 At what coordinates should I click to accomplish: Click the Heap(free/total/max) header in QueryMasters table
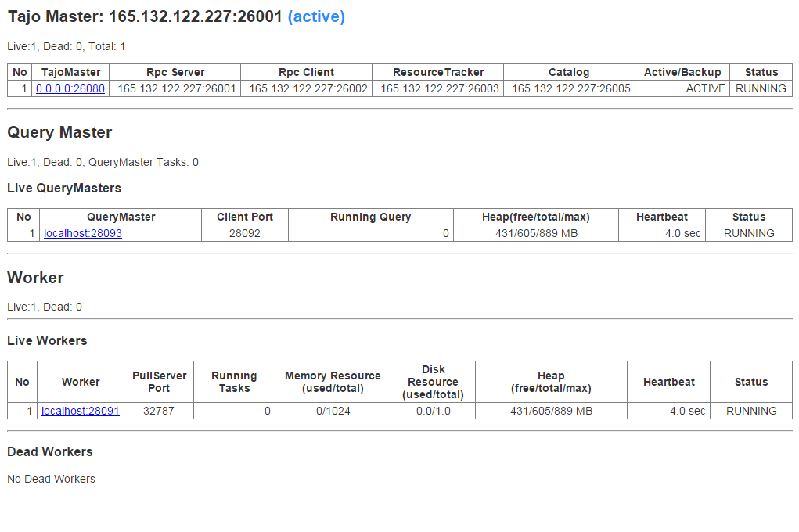tap(536, 217)
